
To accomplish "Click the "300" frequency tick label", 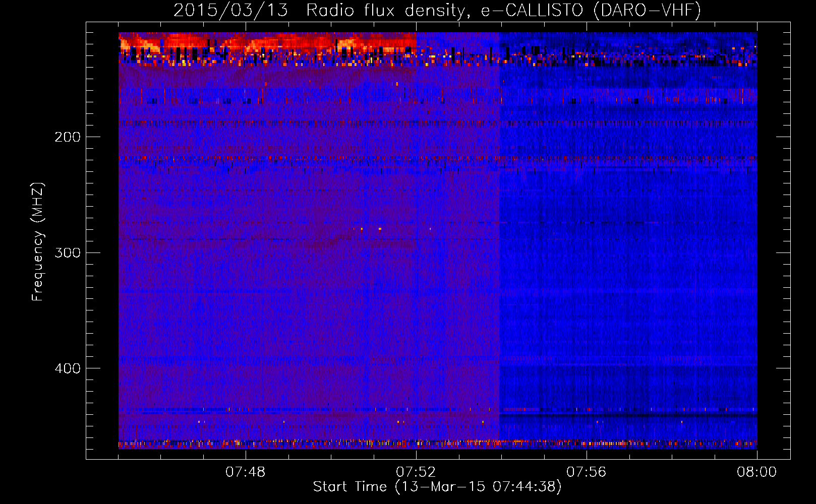I will click(x=68, y=253).
